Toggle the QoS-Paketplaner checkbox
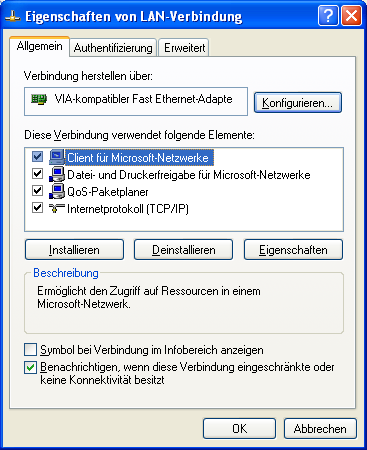The width and height of the screenshot is (367, 450). point(37,191)
